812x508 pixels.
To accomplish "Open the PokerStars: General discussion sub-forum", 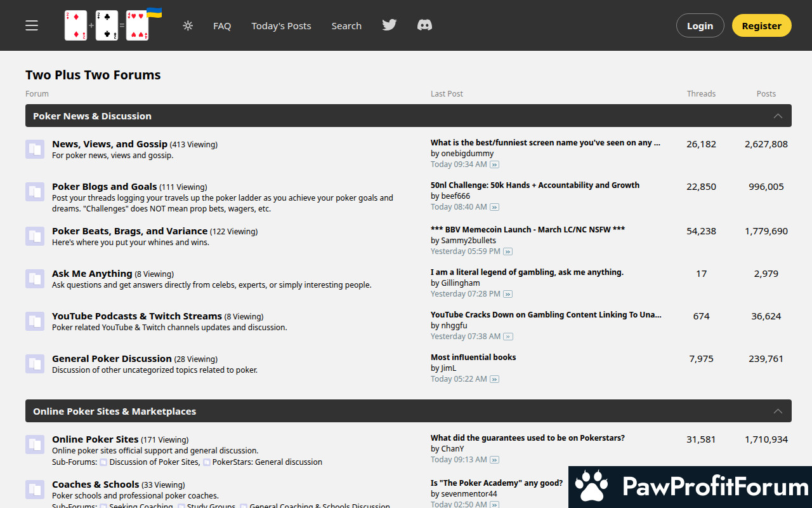I will pyautogui.click(x=267, y=462).
